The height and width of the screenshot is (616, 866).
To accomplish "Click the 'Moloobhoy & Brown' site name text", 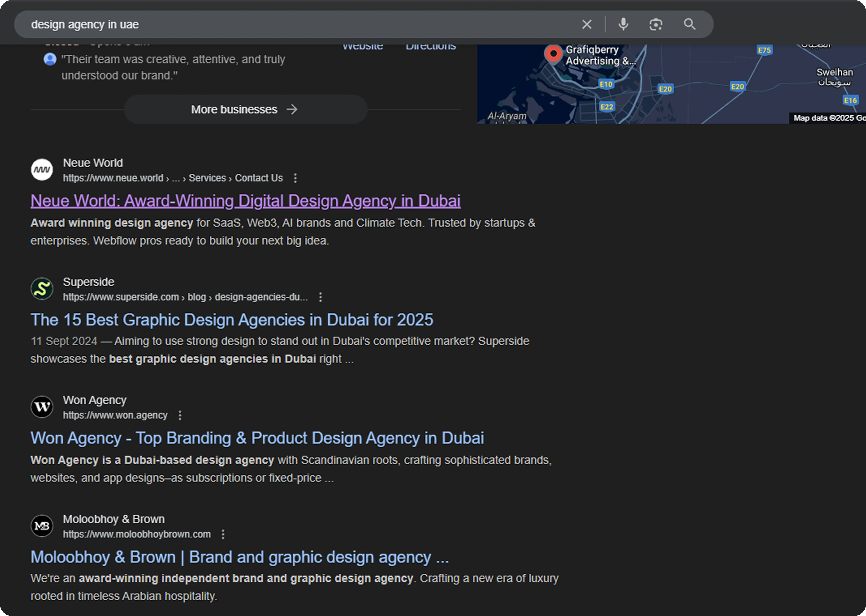I will (114, 519).
